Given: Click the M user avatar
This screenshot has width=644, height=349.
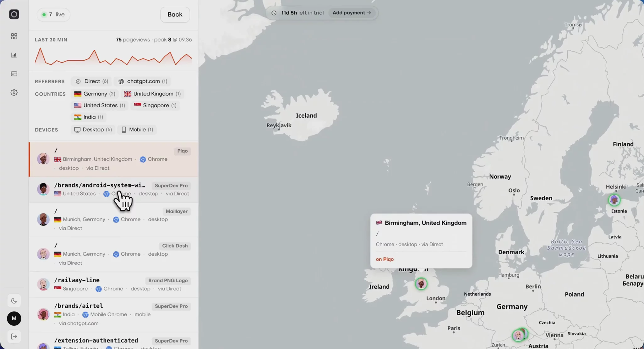Looking at the screenshot, I should 14,319.
